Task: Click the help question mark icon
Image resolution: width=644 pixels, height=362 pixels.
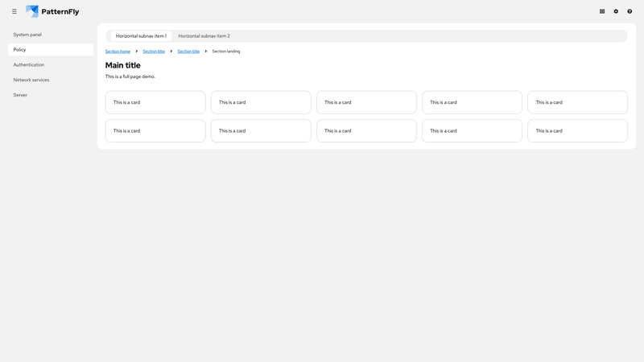Action: 630,11
